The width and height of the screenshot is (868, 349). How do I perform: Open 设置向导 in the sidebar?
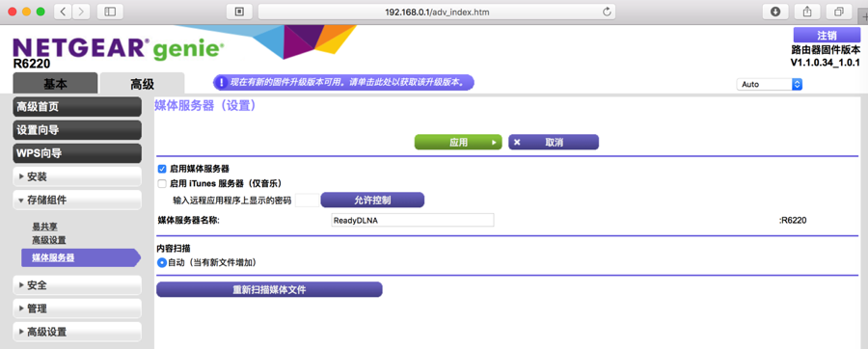click(77, 130)
